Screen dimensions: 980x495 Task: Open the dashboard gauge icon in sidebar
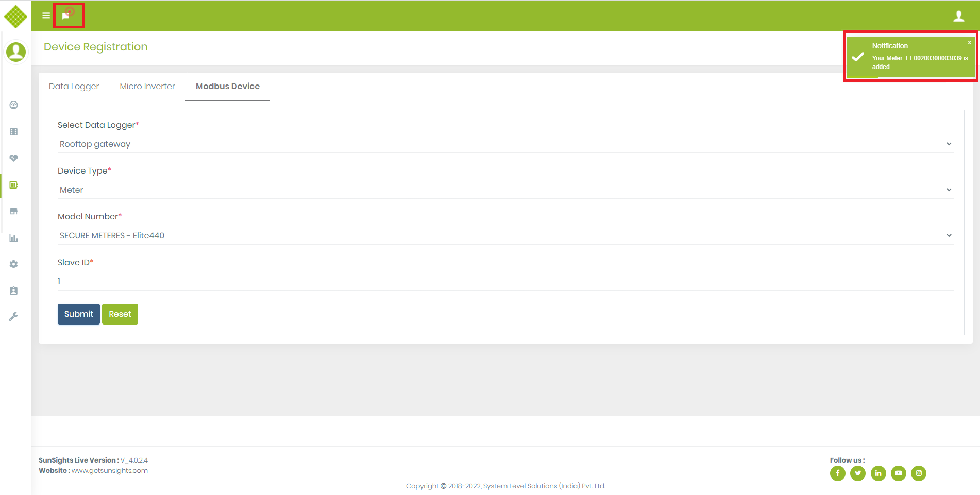click(14, 105)
